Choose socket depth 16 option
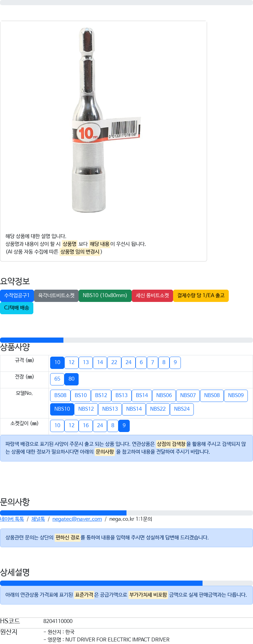The image size is (253, 644). [x=86, y=426]
